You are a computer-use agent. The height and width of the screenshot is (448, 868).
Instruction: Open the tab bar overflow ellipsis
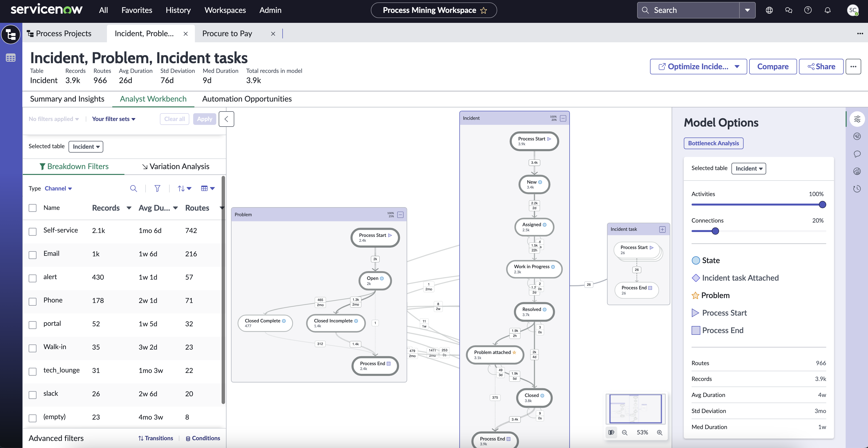pos(860,33)
